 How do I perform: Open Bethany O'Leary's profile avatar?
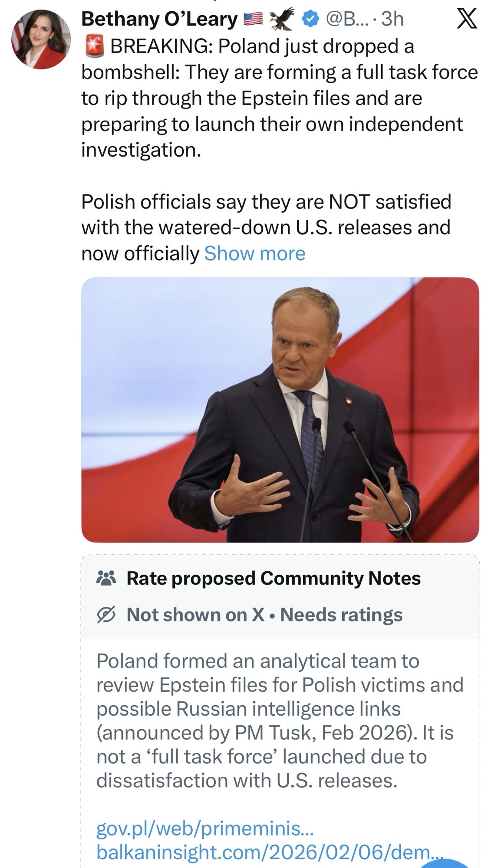(41, 39)
